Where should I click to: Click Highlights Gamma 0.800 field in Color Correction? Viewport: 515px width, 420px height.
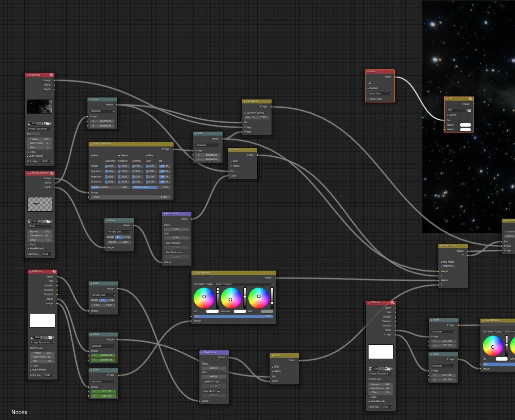coord(137,171)
